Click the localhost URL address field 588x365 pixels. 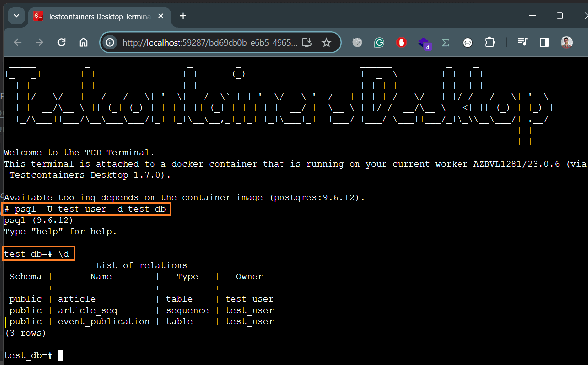pos(210,43)
